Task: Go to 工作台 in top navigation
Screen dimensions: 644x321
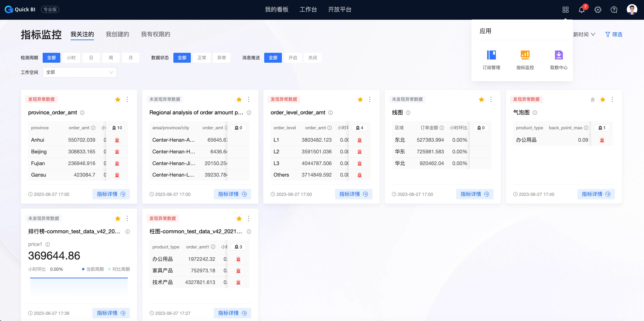Action: pos(308,9)
